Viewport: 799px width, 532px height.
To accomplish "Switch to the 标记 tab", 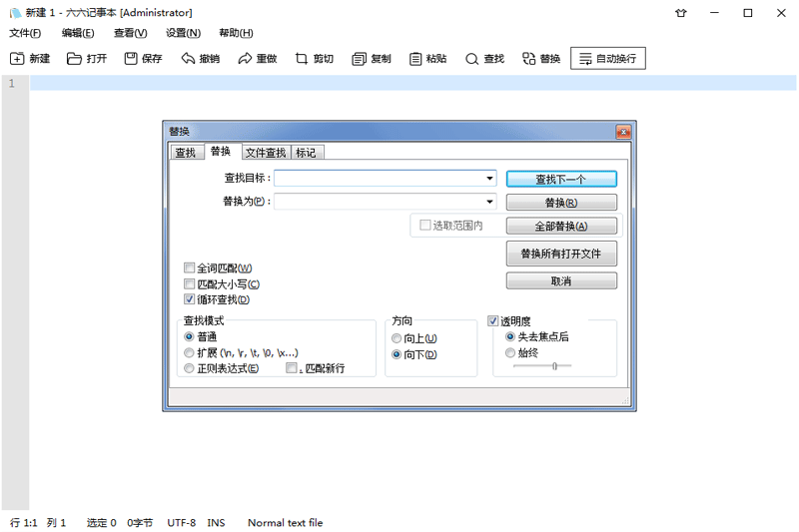I will [x=306, y=153].
